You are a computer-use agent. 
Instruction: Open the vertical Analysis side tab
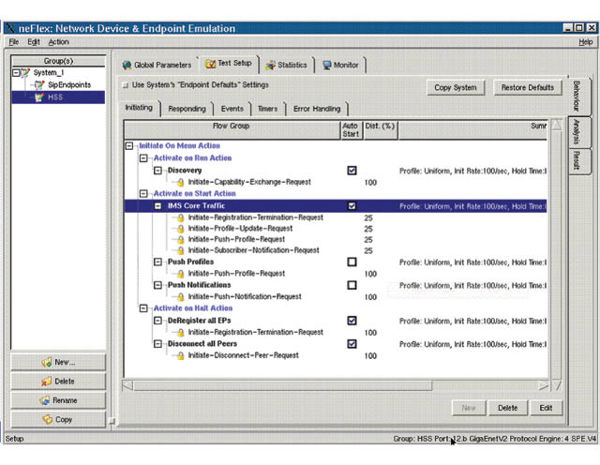pyautogui.click(x=577, y=132)
